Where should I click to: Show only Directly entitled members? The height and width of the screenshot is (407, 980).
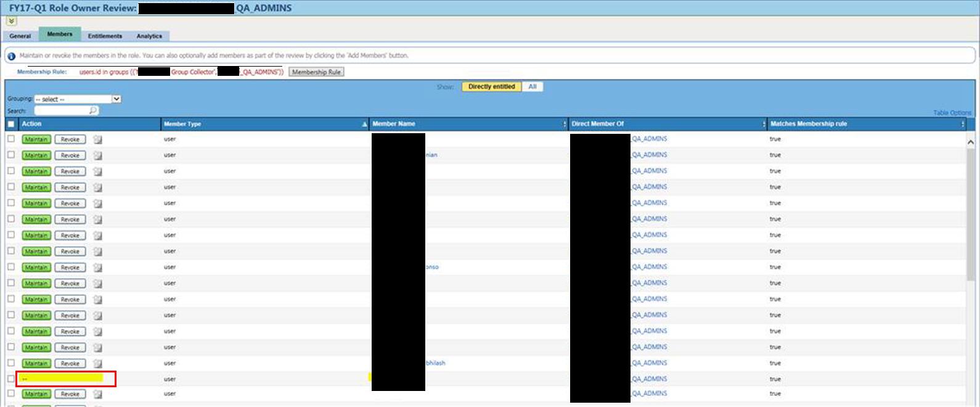pyautogui.click(x=492, y=87)
